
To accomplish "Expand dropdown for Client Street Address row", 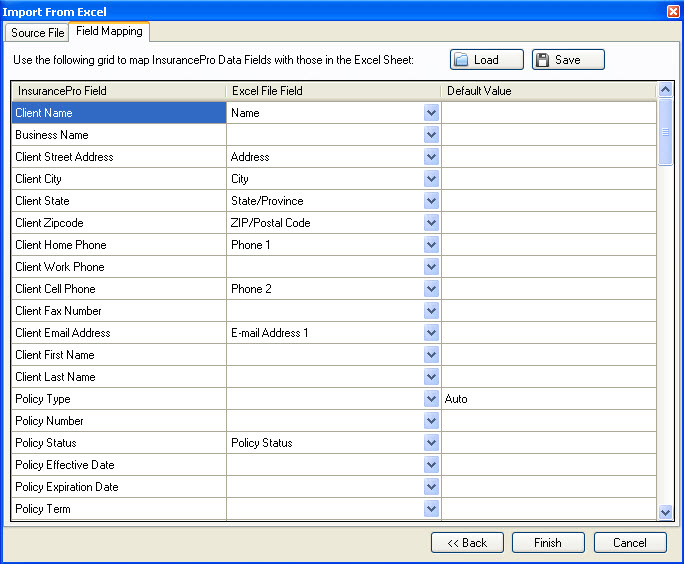I will click(x=431, y=157).
